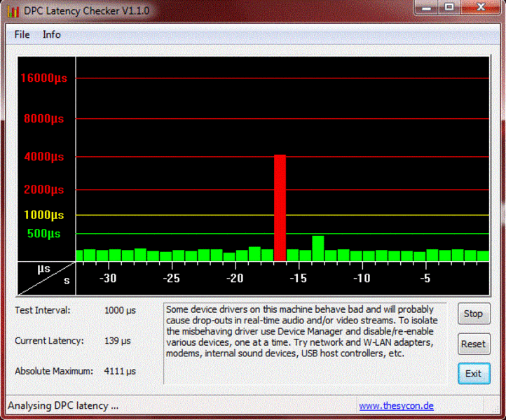The width and height of the screenshot is (506, 420).
Task: Close the window with the X button
Action: tap(481, 8)
